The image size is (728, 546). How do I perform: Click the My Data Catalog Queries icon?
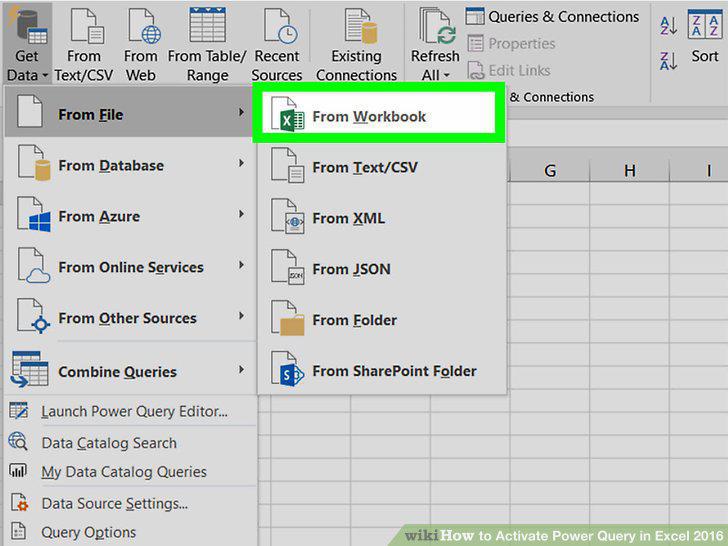coord(18,471)
